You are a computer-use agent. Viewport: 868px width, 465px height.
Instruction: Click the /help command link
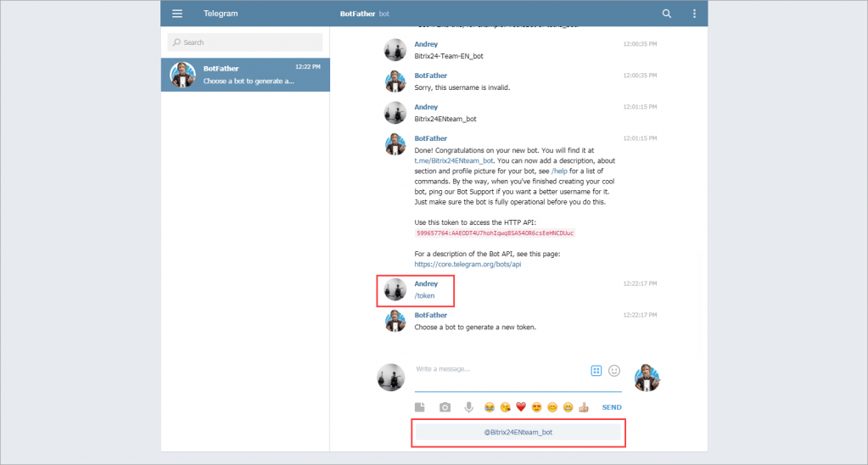click(559, 171)
